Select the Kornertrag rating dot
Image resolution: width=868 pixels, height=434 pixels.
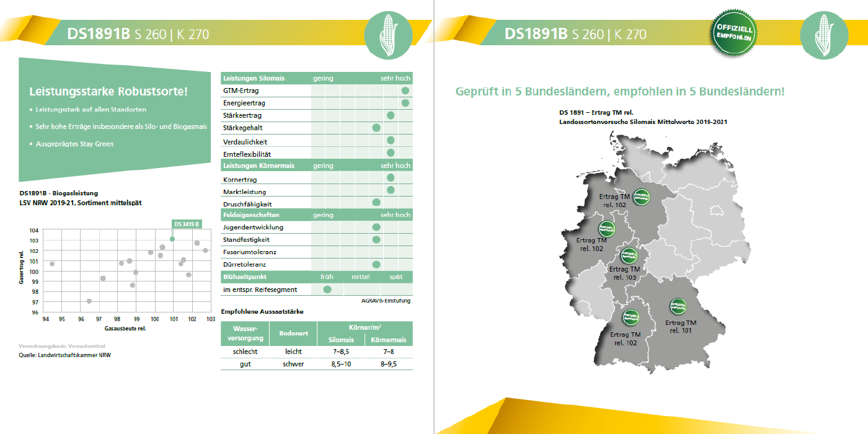pos(391,178)
